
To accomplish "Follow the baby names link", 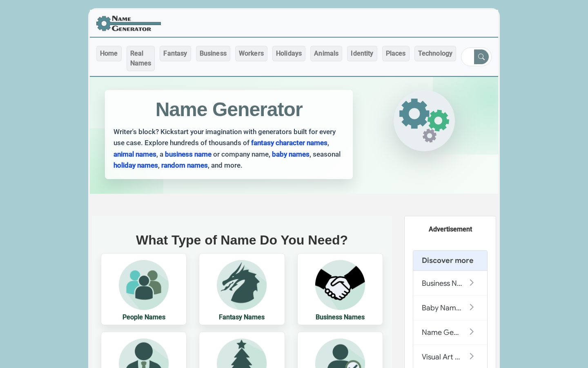I will coord(291,154).
